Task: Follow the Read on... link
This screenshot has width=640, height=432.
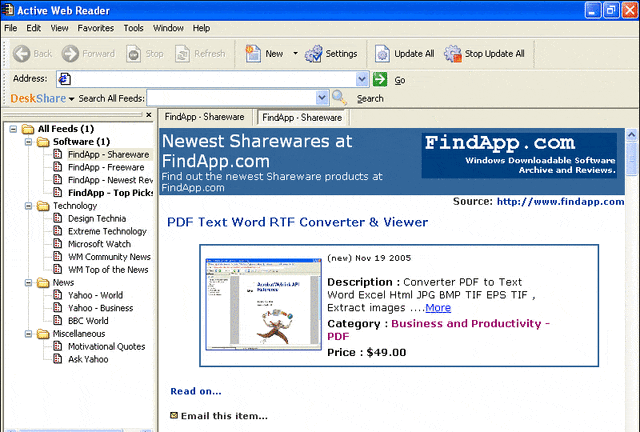Action: [x=196, y=391]
